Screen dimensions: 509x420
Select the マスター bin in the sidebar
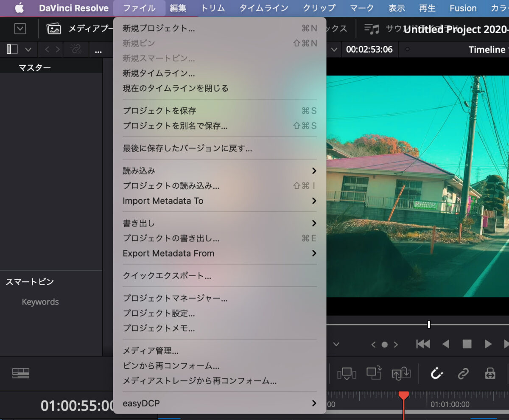point(35,68)
